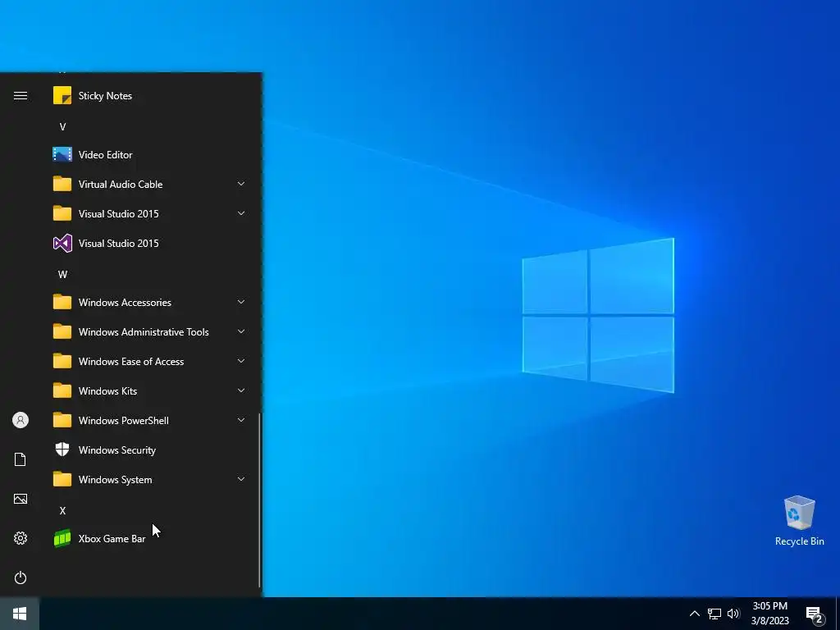This screenshot has width=840, height=630.
Task: Click the Windows PowerShell folder icon
Action: [62, 420]
